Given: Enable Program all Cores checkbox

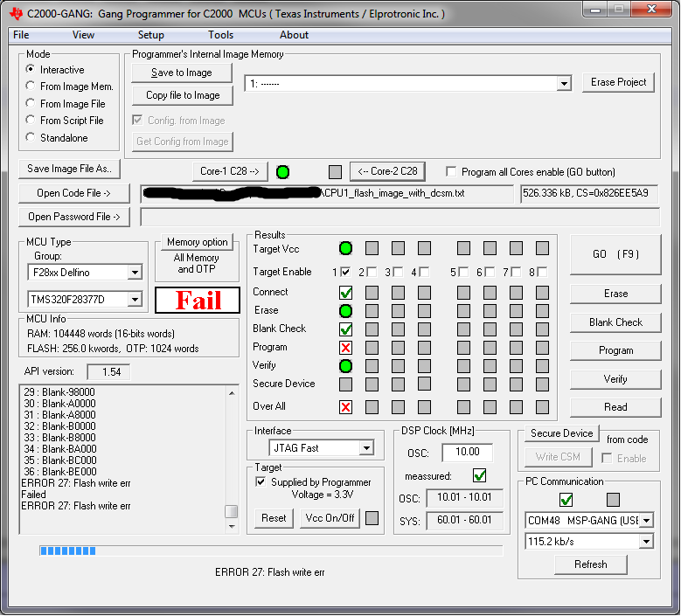Looking at the screenshot, I should pos(451,172).
